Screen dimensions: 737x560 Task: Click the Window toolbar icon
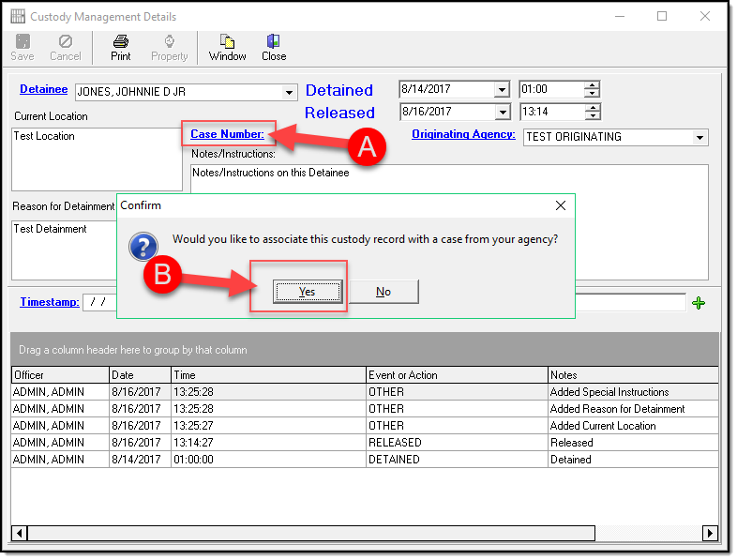tap(227, 41)
